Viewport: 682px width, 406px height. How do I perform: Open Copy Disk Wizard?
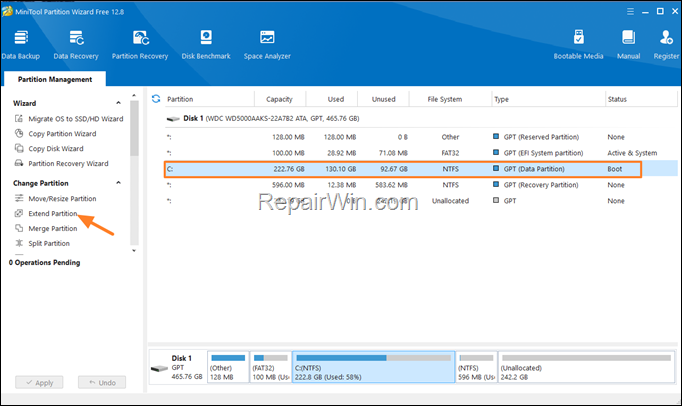tap(56, 148)
